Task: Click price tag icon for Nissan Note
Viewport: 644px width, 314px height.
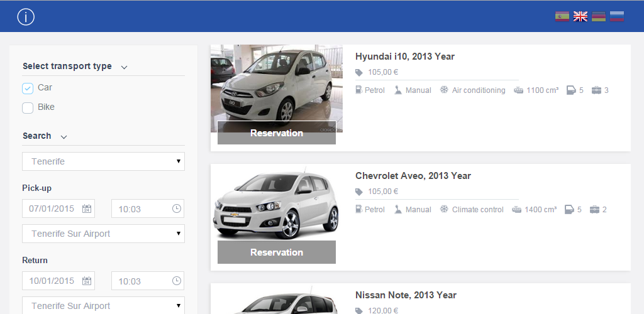Action: coord(359,311)
